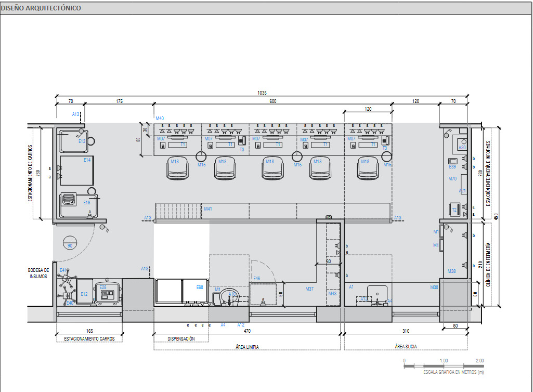The height and width of the screenshot is (392, 533).
Task: Click the DISEÑO ARQUITECTÓNICO title header
Action: tap(41, 8)
